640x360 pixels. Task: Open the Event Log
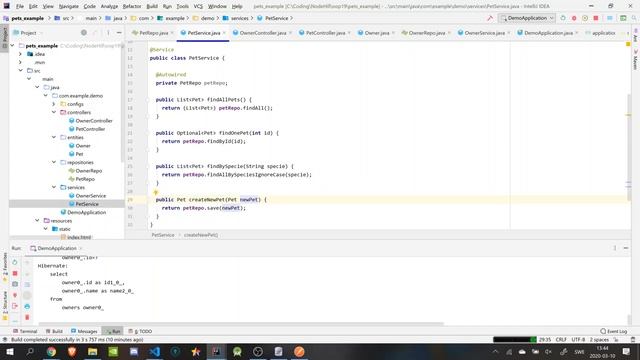pos(613,331)
